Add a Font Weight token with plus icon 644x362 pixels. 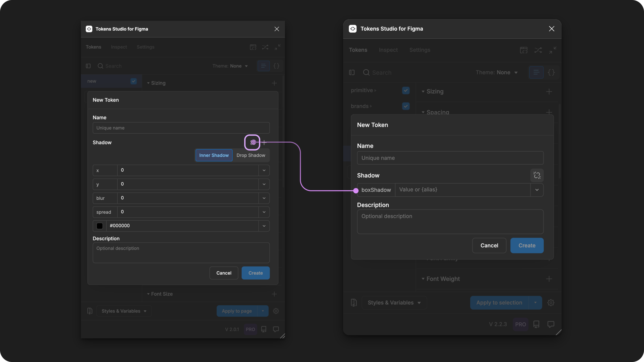tap(549, 279)
